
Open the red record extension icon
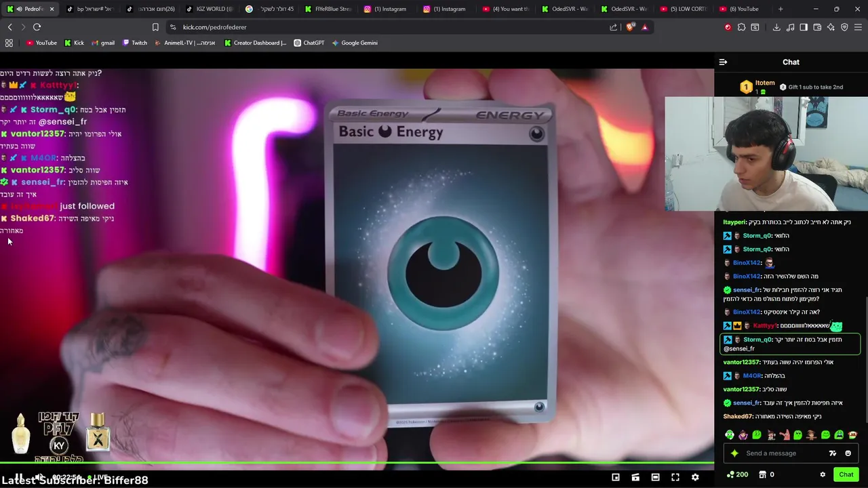(x=728, y=27)
